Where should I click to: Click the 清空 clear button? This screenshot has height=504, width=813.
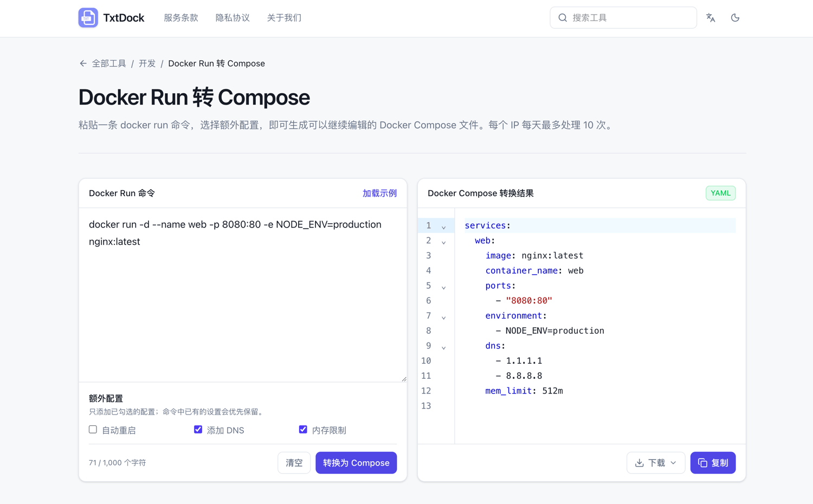(x=294, y=463)
